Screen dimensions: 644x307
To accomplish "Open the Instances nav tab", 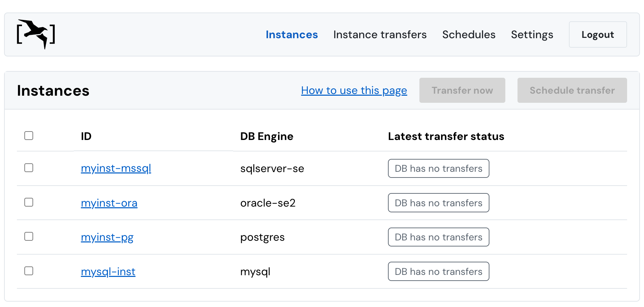I will (x=292, y=34).
